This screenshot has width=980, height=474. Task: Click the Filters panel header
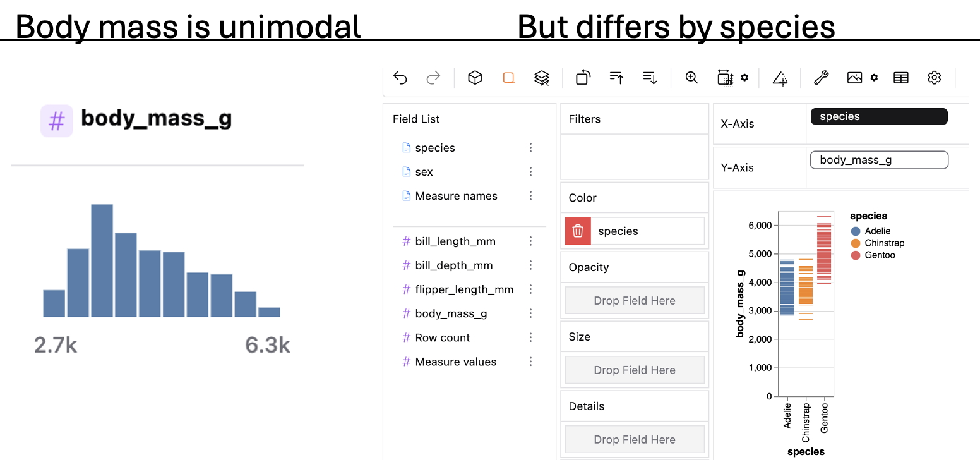pyautogui.click(x=584, y=119)
